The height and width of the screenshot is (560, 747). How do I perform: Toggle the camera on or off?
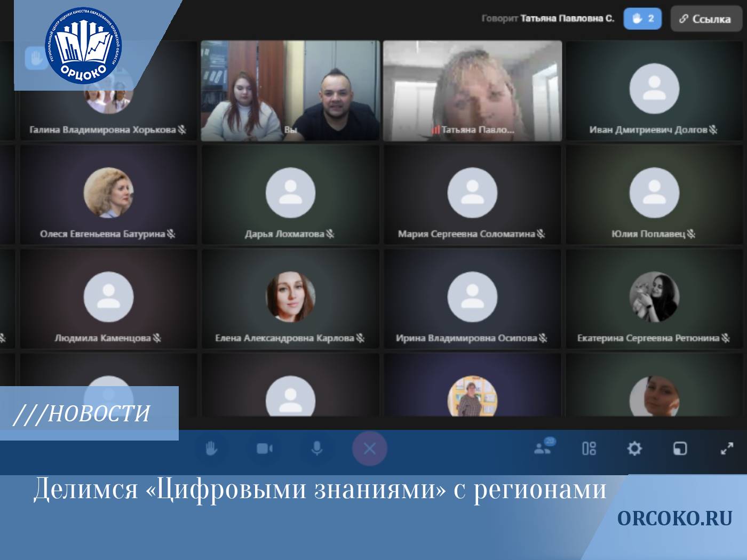264,449
